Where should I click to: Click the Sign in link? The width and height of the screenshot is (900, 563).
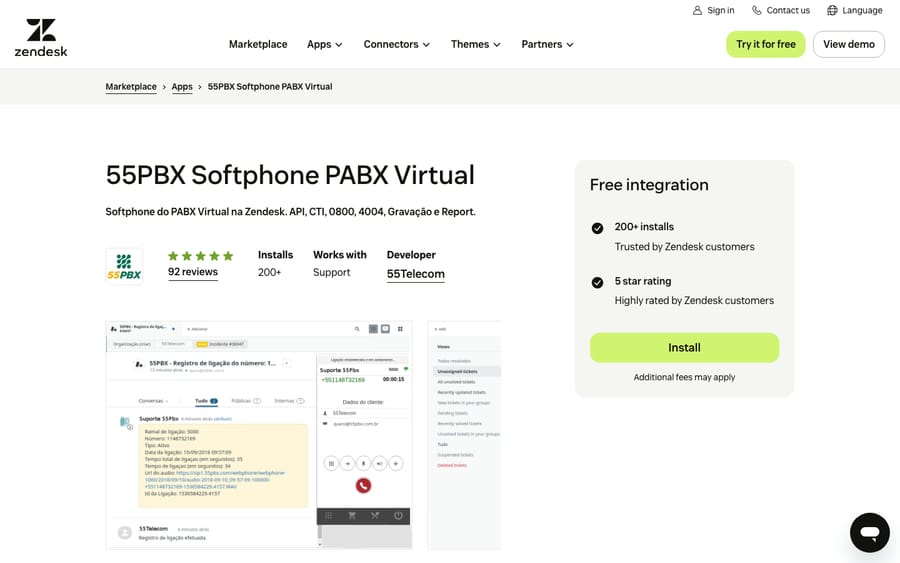pos(713,10)
